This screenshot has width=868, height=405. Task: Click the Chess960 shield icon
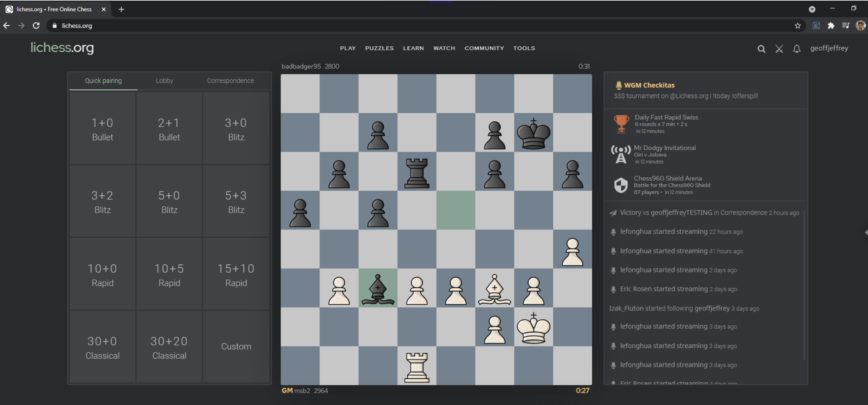(621, 185)
